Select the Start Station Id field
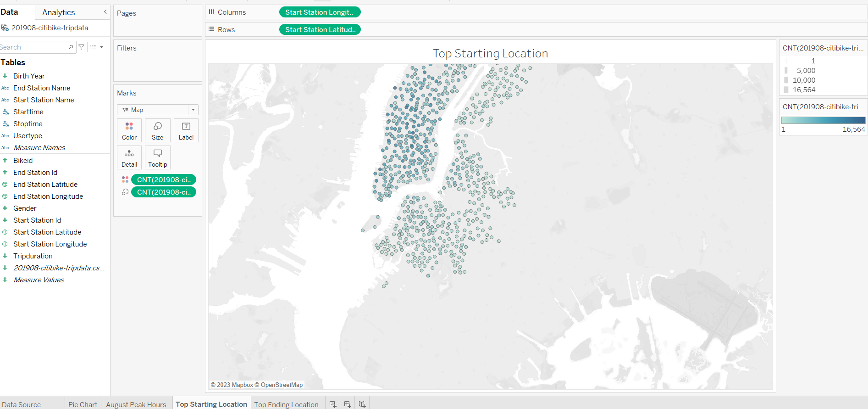The image size is (868, 409). pos(37,220)
